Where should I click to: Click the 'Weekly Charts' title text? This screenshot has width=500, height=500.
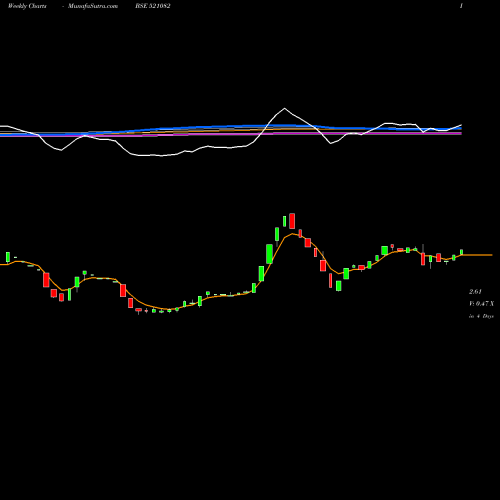(27, 6)
